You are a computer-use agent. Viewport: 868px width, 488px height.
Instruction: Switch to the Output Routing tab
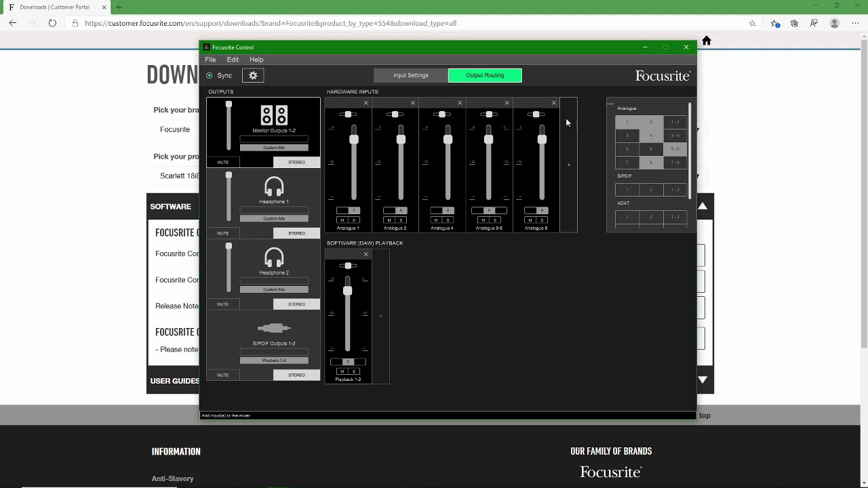coord(485,75)
